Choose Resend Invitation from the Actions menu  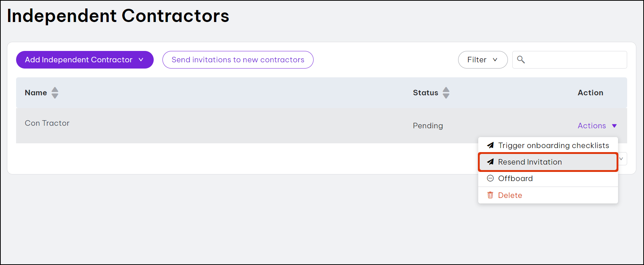[x=530, y=162]
